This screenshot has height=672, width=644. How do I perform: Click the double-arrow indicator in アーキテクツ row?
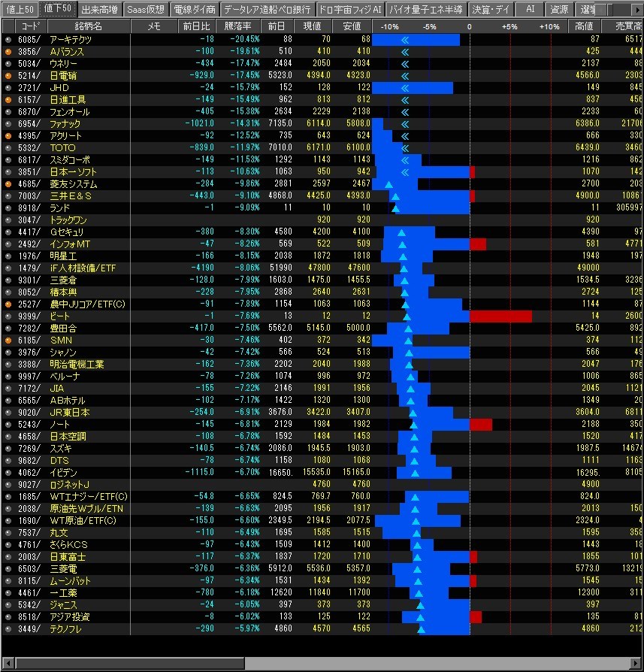405,41
